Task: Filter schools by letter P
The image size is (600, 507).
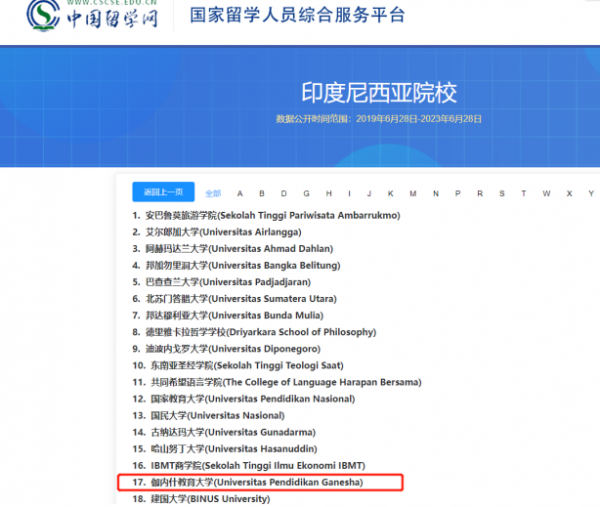Action: coord(457,194)
